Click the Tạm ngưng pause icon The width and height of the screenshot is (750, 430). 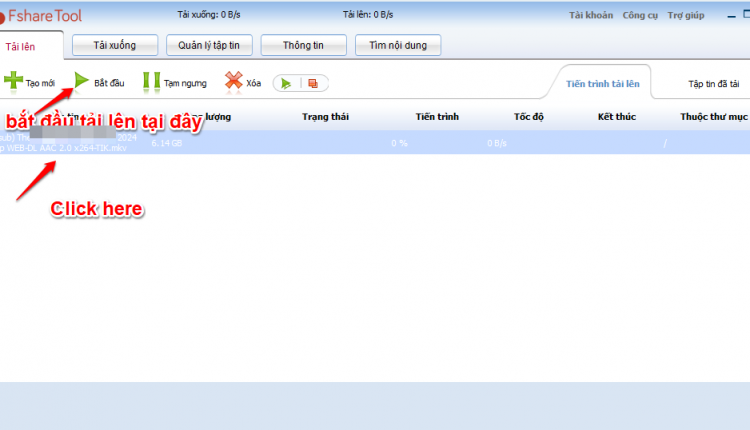click(x=151, y=82)
